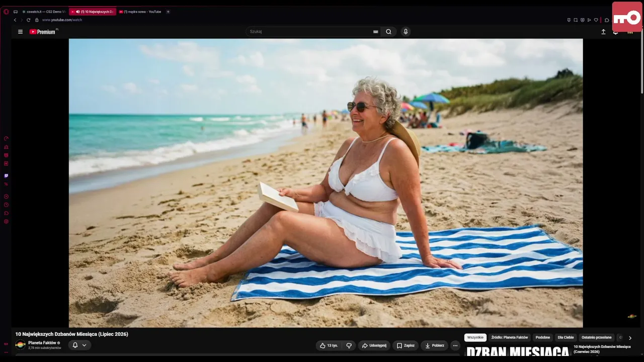
Task: Open the play icon in browser toolbar
Action: click(589, 20)
